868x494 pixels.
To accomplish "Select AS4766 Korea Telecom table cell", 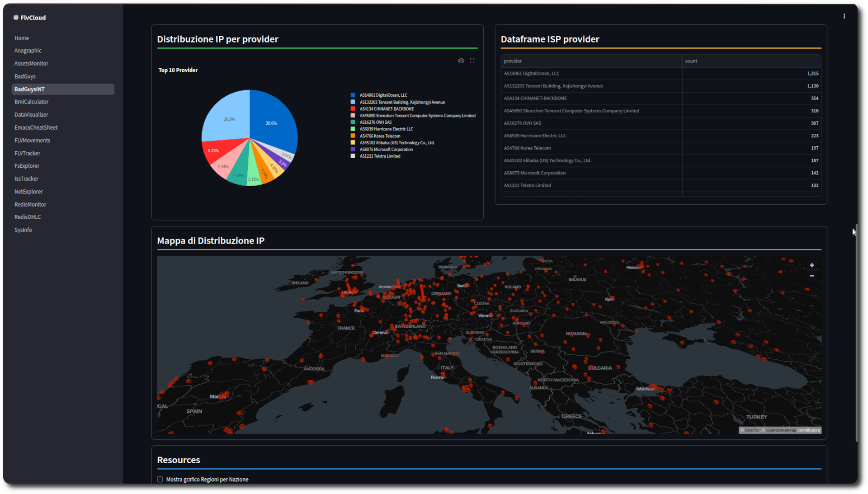I will click(x=591, y=148).
